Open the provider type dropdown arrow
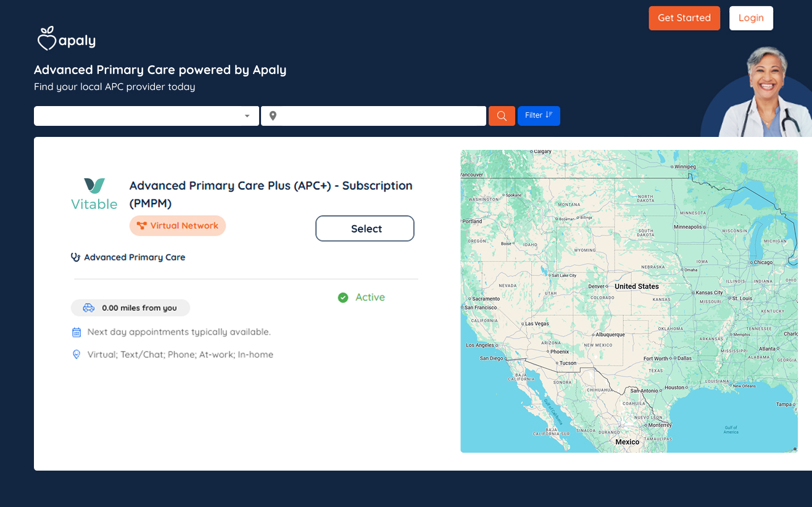Image resolution: width=812 pixels, height=507 pixels. click(247, 116)
